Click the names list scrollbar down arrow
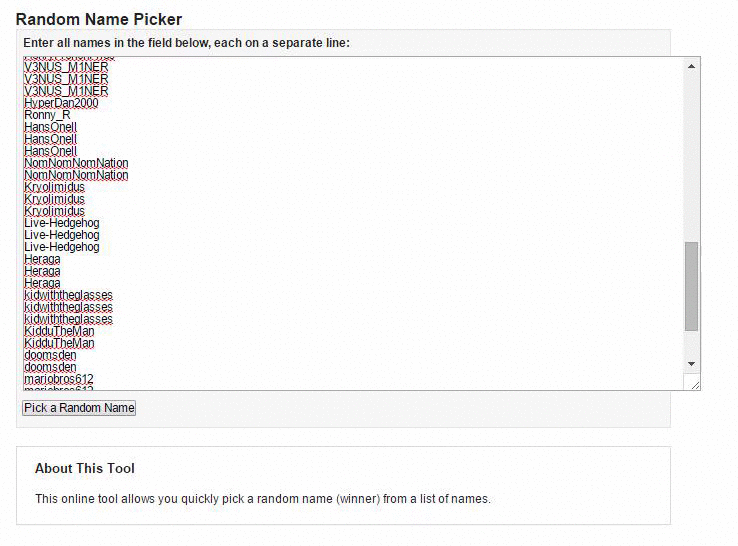The width and height of the screenshot is (738, 546). (692, 363)
